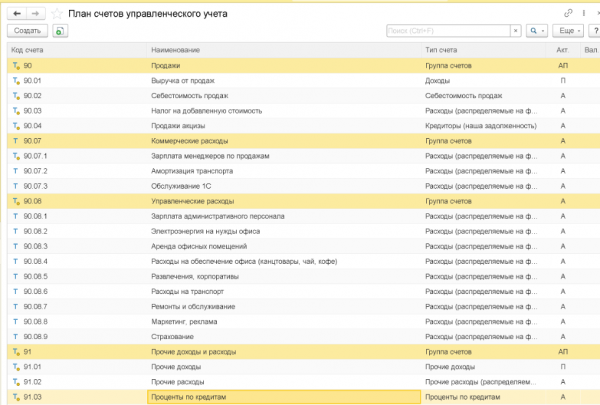Open the help question mark button
This screenshot has width=600, height=405.
pyautogui.click(x=592, y=31)
